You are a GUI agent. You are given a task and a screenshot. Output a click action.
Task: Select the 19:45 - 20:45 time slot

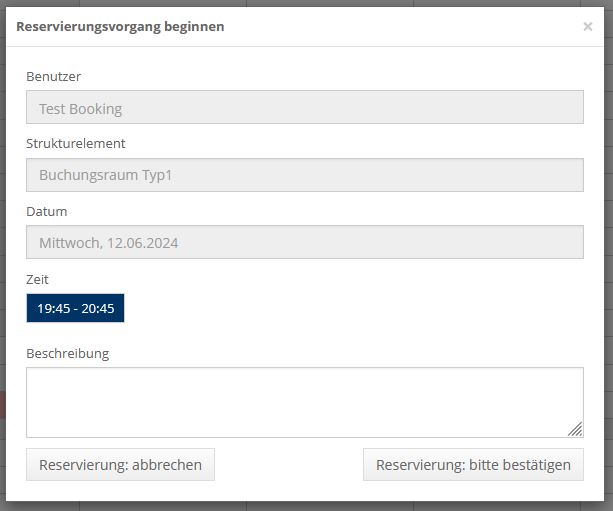click(x=75, y=309)
